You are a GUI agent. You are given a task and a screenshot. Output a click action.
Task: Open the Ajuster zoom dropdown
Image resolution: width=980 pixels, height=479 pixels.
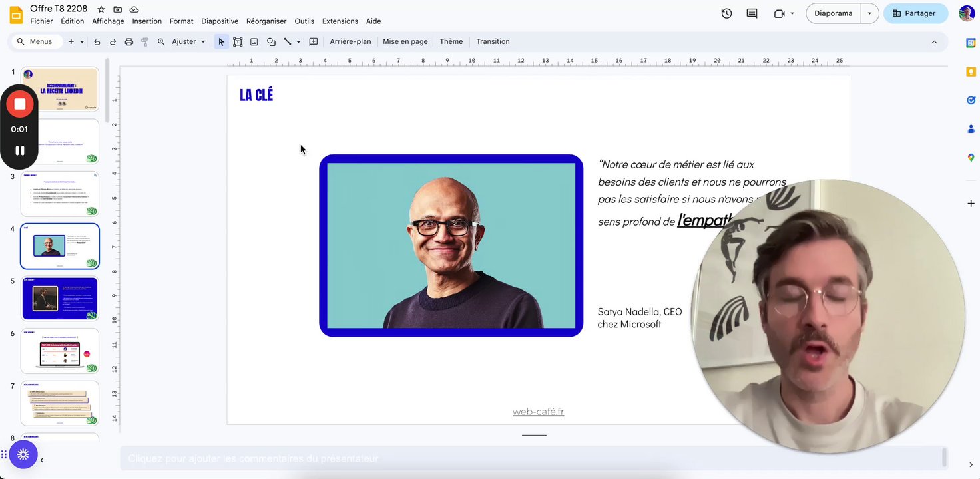tap(189, 41)
